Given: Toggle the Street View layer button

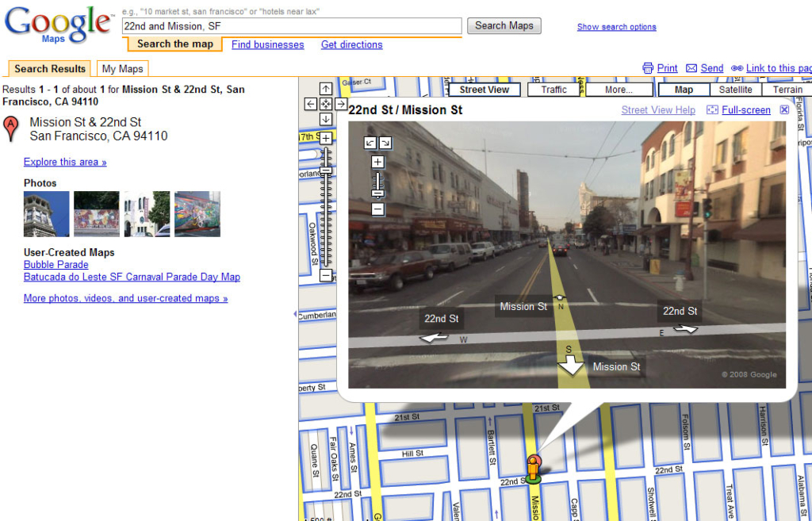Looking at the screenshot, I should [x=485, y=90].
